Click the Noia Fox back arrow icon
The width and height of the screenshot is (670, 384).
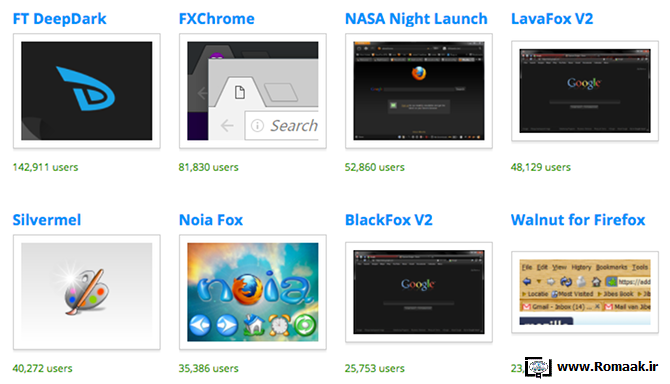[x=200, y=326]
